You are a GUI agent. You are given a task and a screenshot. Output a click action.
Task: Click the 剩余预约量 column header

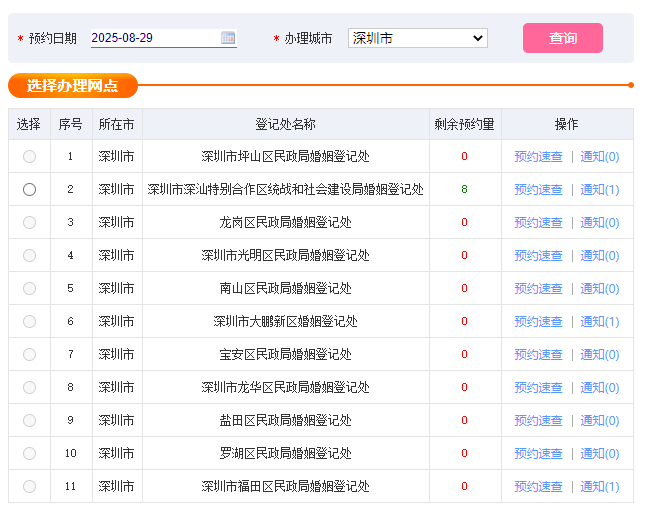[464, 124]
